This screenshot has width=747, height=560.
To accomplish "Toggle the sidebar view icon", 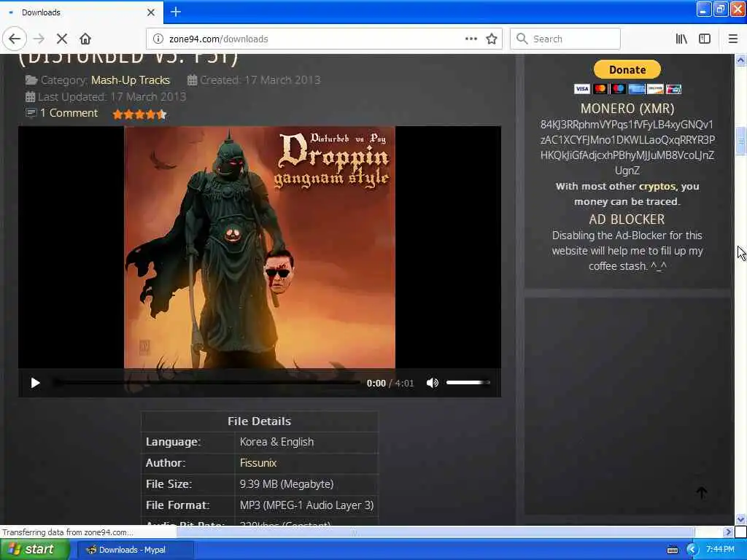I will (705, 39).
